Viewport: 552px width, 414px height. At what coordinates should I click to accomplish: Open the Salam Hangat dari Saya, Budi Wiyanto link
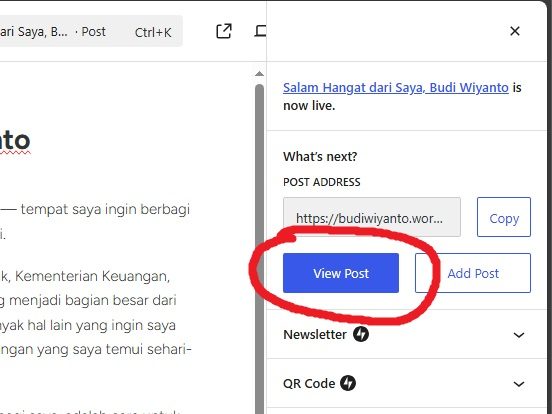396,87
